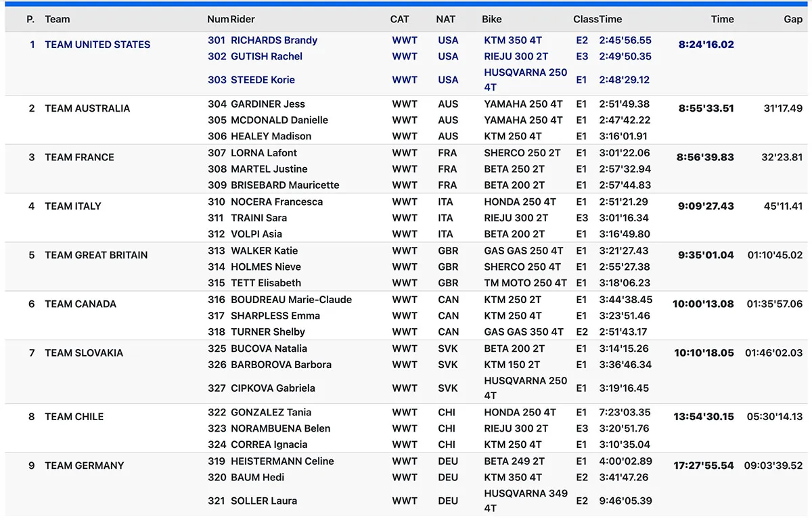Screen dimensions: 812x525
Task: Select Canada total time 10:00'13.08
Action: (x=704, y=304)
